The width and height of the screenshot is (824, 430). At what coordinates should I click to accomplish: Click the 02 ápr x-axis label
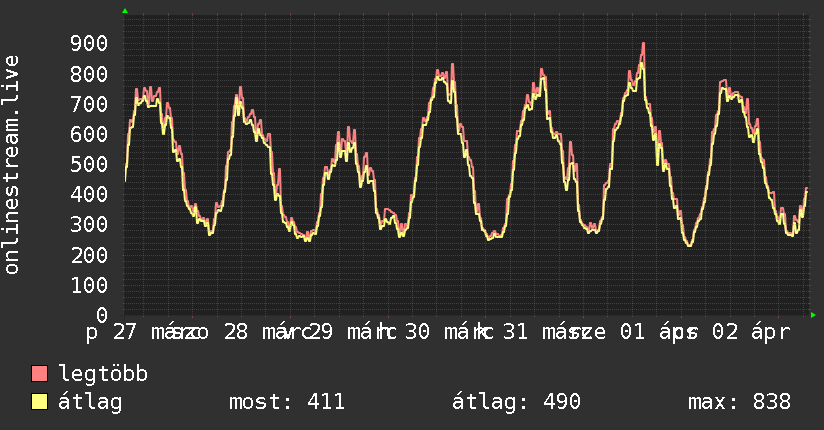pos(751,332)
